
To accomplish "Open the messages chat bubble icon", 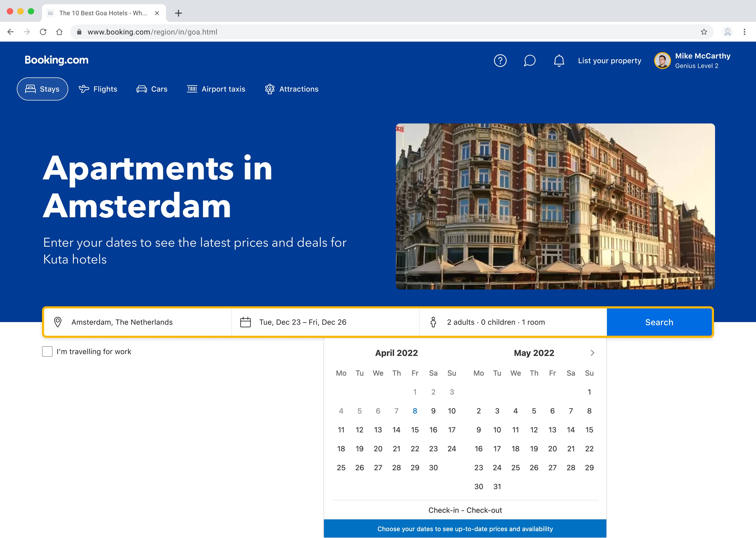I will 530,61.
